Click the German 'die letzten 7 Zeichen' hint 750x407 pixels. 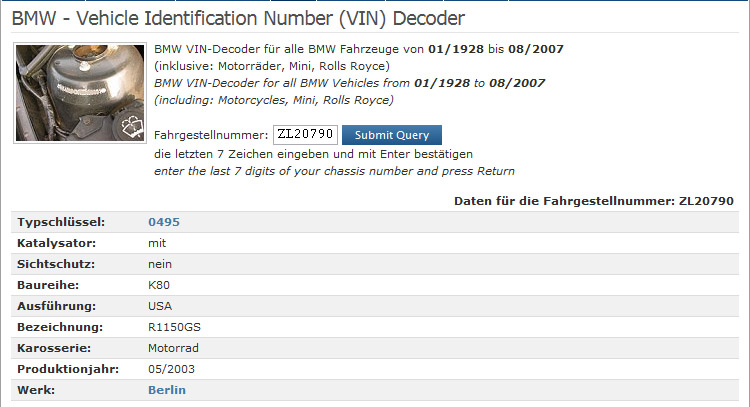coord(313,154)
